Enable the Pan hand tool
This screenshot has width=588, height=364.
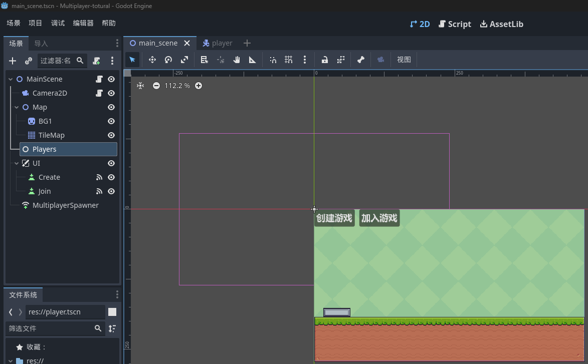click(237, 60)
